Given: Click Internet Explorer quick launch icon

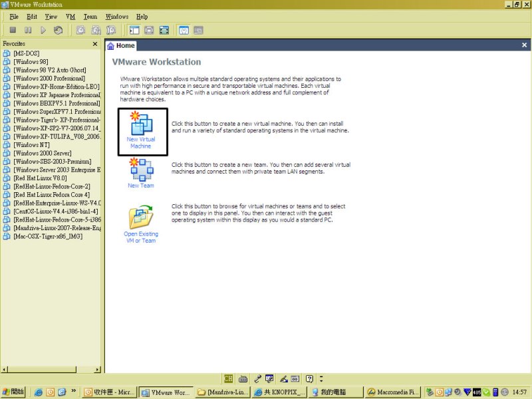Looking at the screenshot, I should [x=39, y=392].
